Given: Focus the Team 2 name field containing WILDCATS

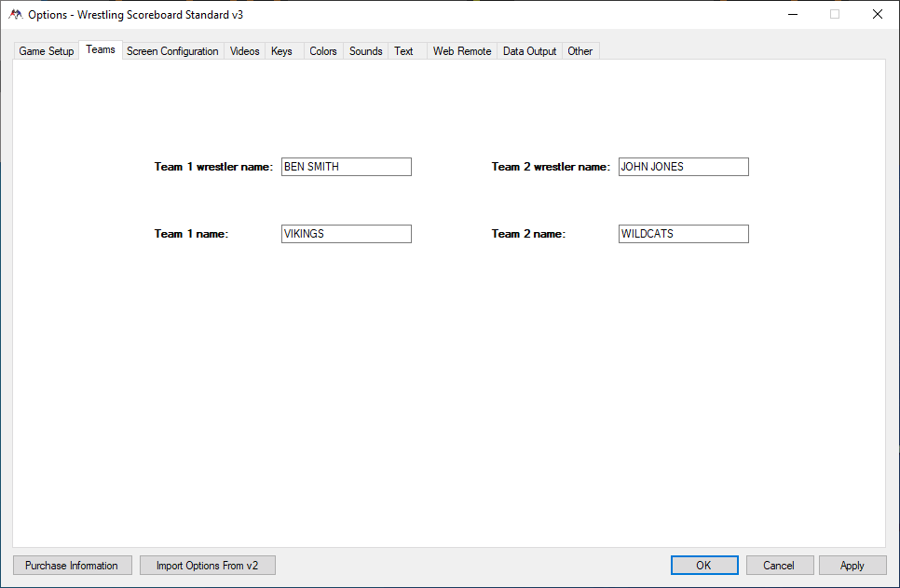Looking at the screenshot, I should tap(683, 234).
